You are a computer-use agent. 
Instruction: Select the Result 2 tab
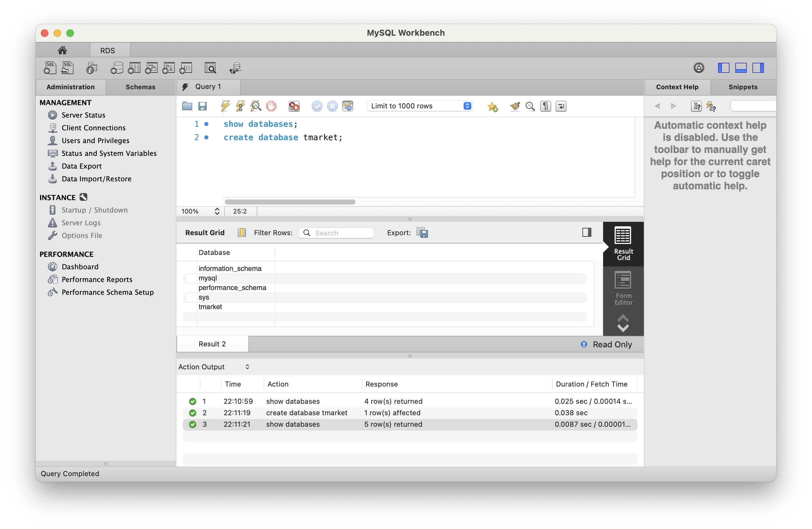pyautogui.click(x=212, y=344)
